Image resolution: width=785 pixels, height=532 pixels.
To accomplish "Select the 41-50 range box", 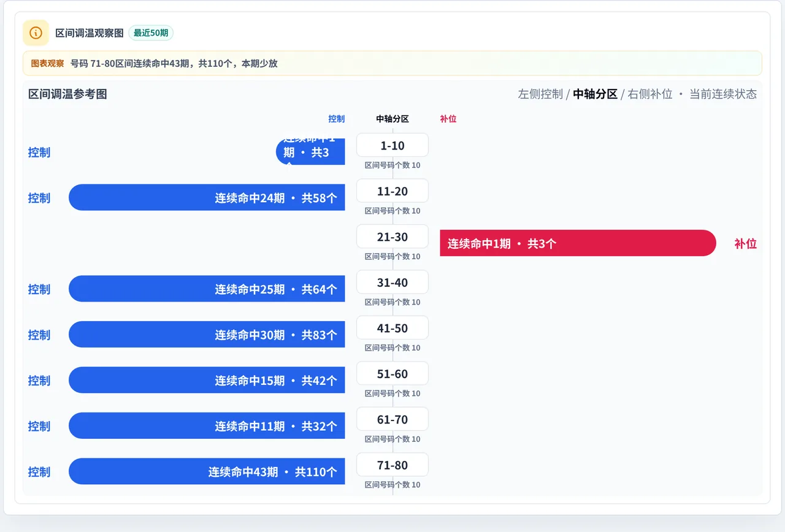I will click(x=392, y=328).
